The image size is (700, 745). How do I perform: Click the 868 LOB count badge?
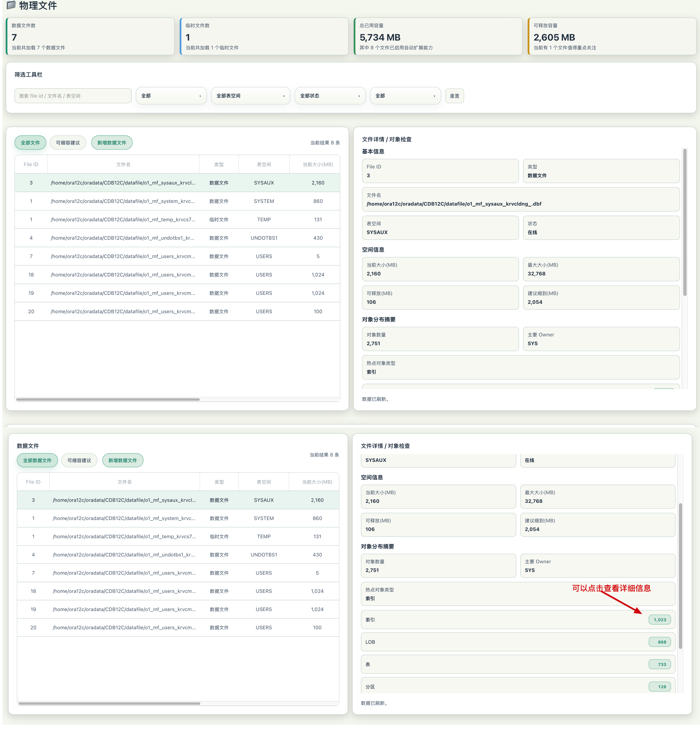(x=659, y=642)
